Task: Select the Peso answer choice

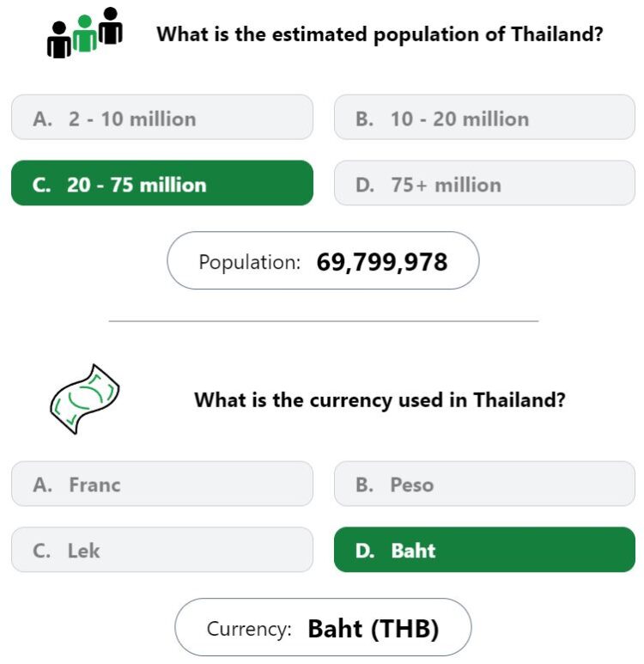Action: (x=484, y=484)
